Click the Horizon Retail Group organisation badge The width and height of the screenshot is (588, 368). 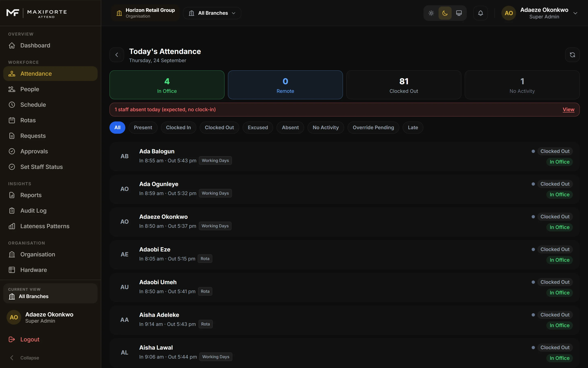point(146,13)
